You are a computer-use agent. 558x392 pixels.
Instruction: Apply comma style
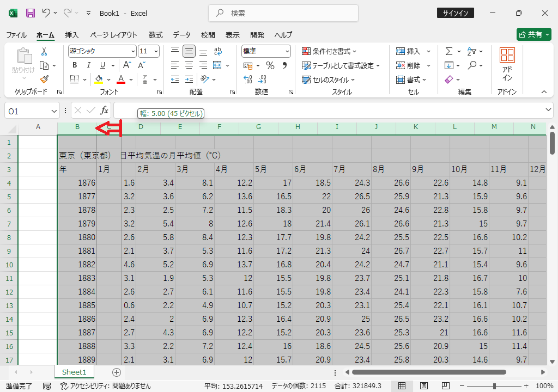click(x=284, y=65)
